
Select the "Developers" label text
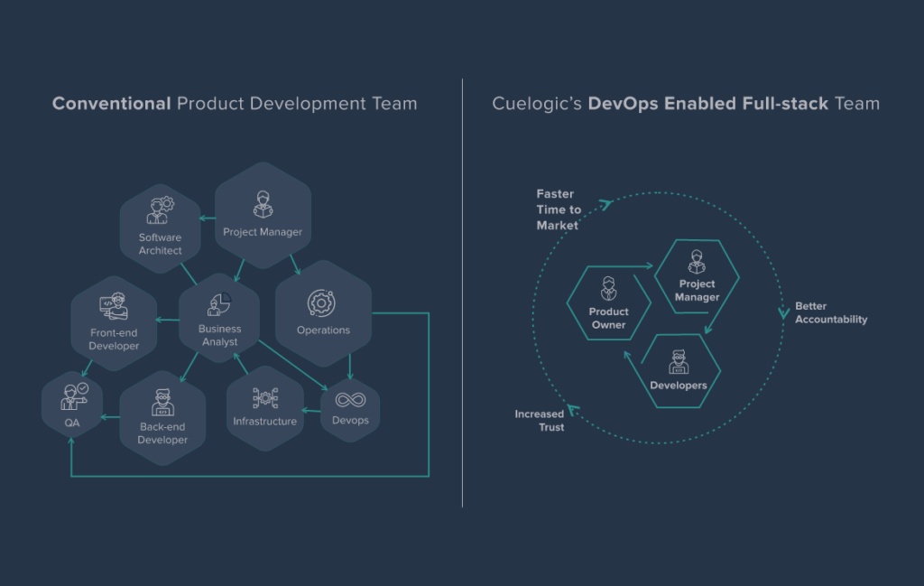pos(679,386)
